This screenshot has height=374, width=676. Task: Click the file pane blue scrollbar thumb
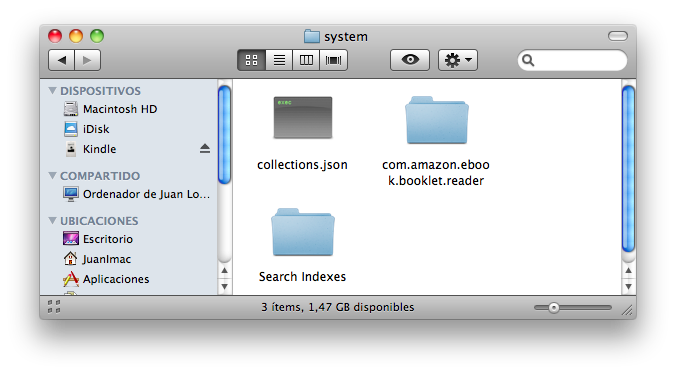pyautogui.click(x=628, y=168)
